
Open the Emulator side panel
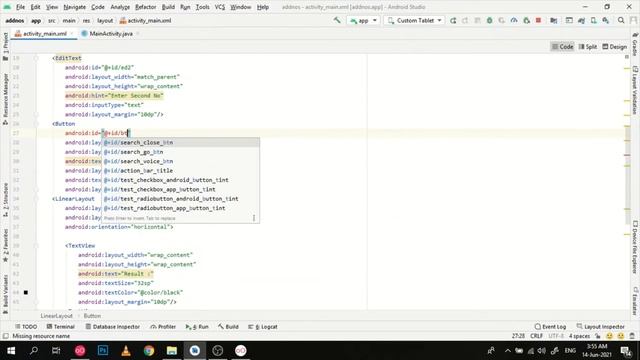tap(635, 301)
